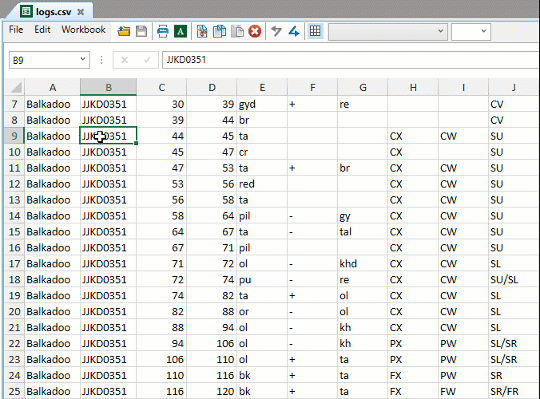Click cell 'SU/SL' in row 18
540x399 pixels.
click(x=514, y=280)
